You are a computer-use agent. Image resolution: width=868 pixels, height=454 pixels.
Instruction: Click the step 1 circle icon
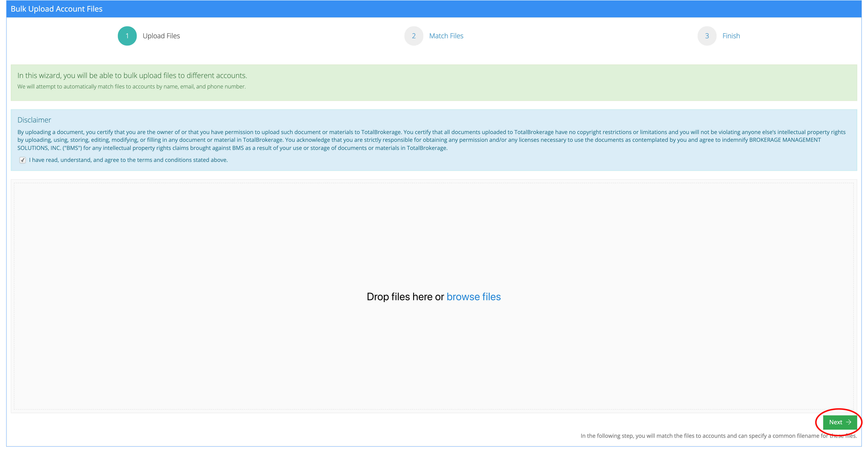click(x=127, y=36)
